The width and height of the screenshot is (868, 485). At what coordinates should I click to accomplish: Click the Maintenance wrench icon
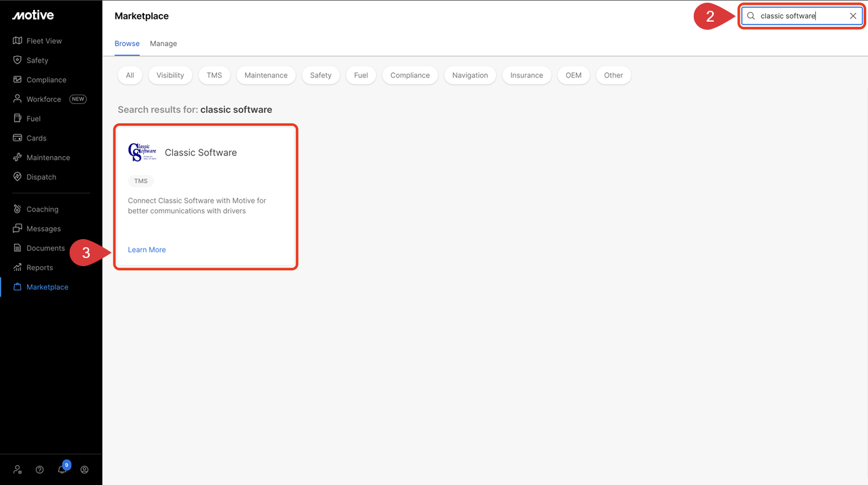click(x=18, y=157)
